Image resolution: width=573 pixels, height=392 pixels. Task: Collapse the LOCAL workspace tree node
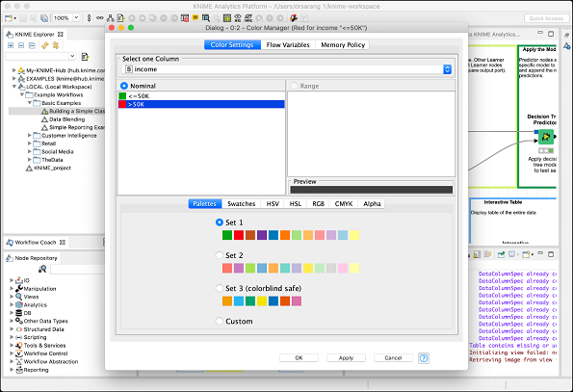(x=13, y=87)
